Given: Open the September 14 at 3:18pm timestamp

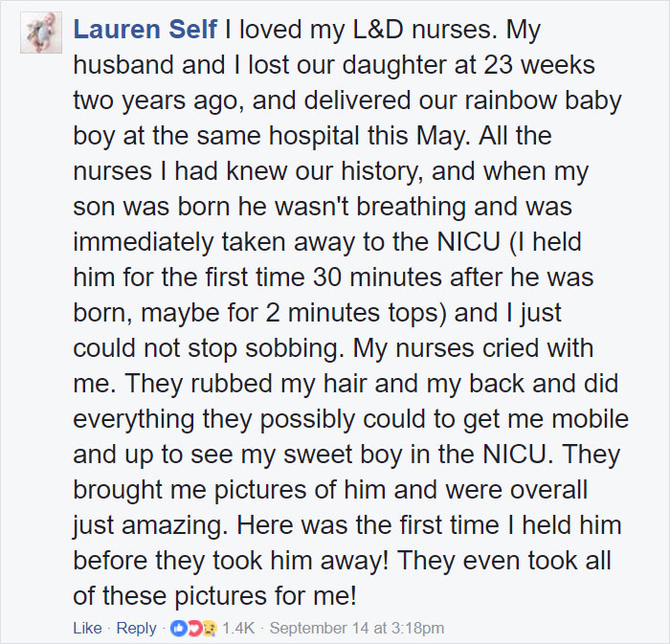Looking at the screenshot, I should coord(357,628).
